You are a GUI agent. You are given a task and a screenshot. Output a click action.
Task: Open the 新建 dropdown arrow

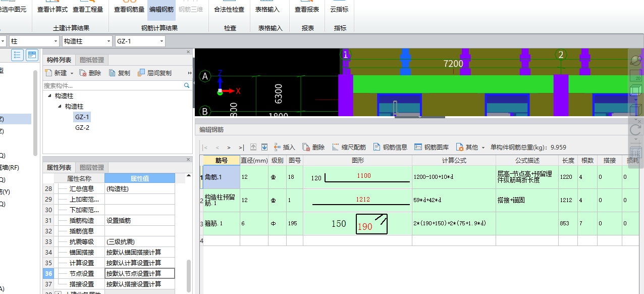[x=72, y=73]
